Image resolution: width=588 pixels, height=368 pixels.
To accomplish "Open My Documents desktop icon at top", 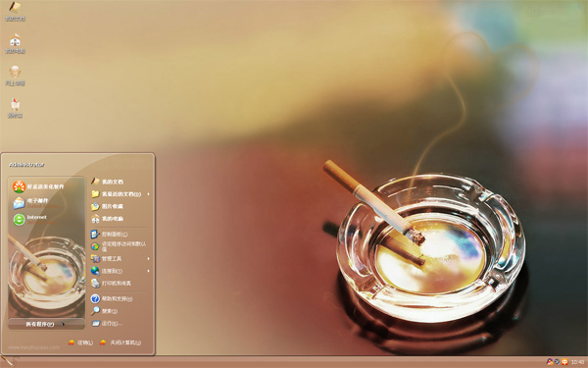I will pos(15,11).
